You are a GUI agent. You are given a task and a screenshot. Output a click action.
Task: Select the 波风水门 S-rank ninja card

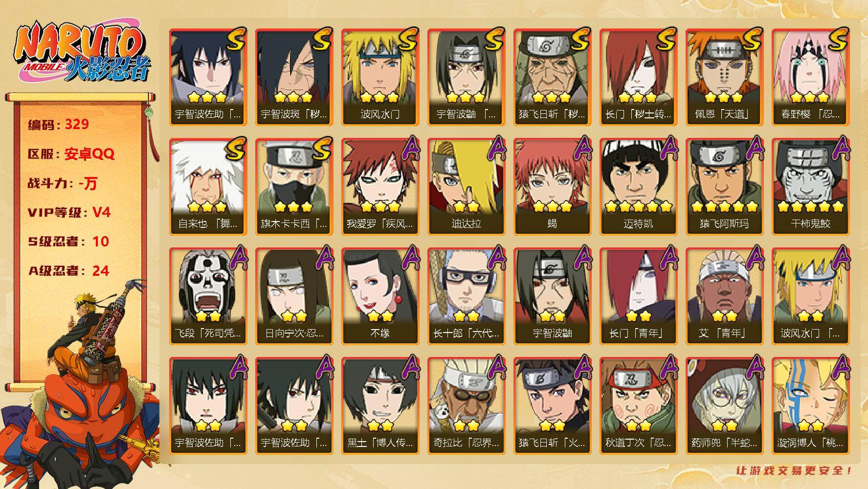point(380,77)
